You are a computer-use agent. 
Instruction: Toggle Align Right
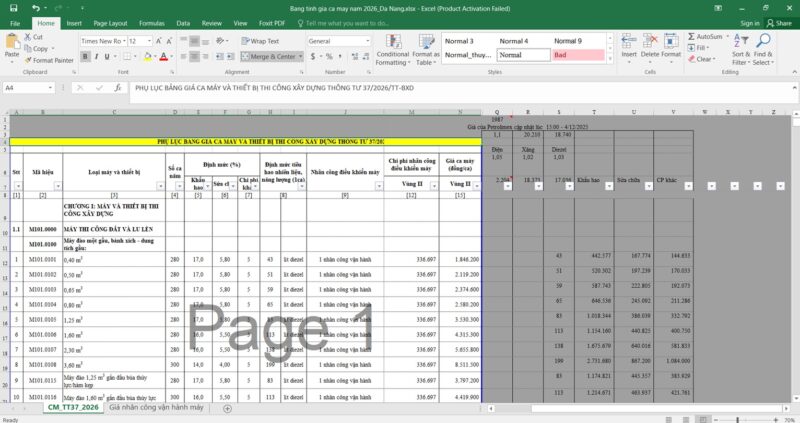click(x=205, y=57)
